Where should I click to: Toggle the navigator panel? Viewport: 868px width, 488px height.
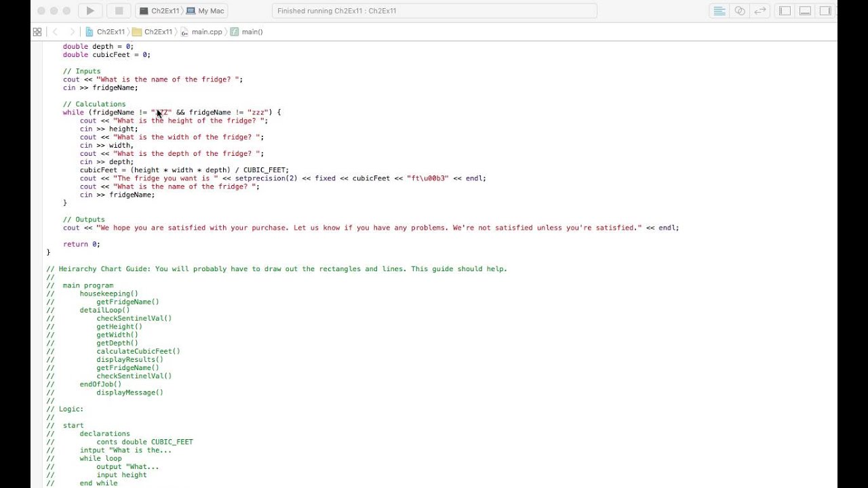pos(785,11)
